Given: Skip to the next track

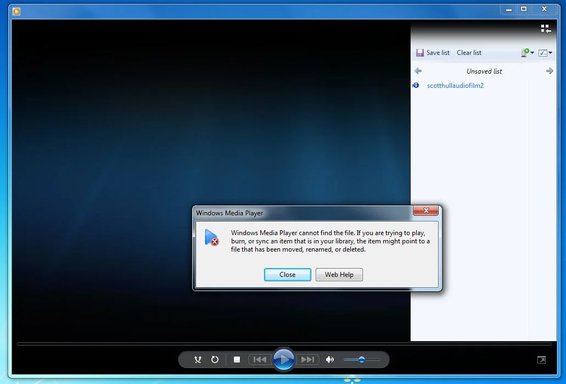Looking at the screenshot, I should (x=307, y=360).
